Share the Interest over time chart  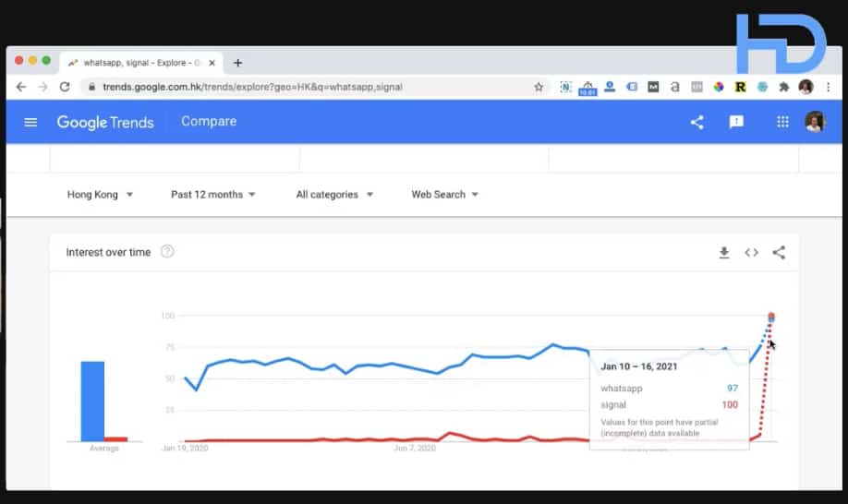tap(779, 252)
